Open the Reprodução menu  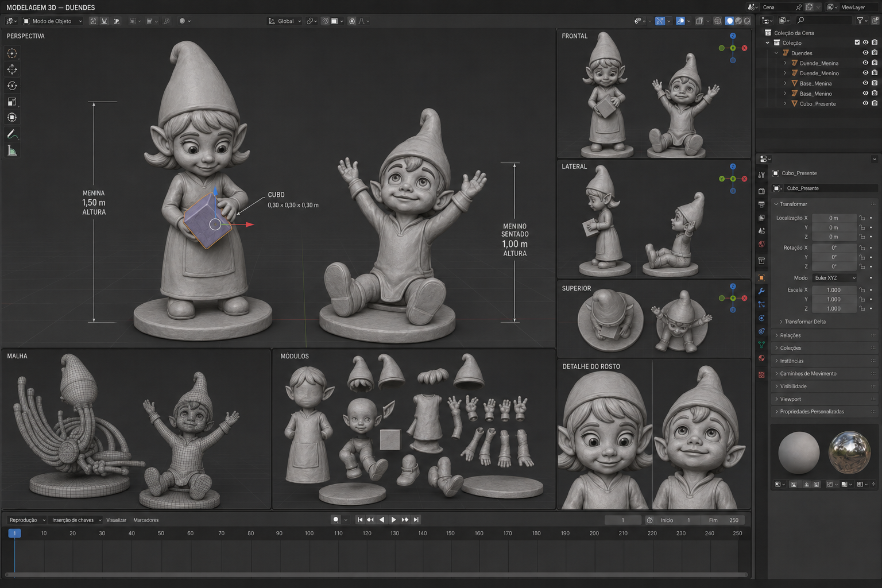coord(26,520)
